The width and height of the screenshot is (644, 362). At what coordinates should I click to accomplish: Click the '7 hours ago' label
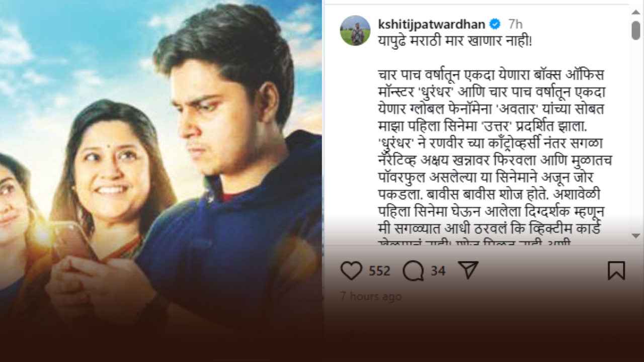point(371,297)
